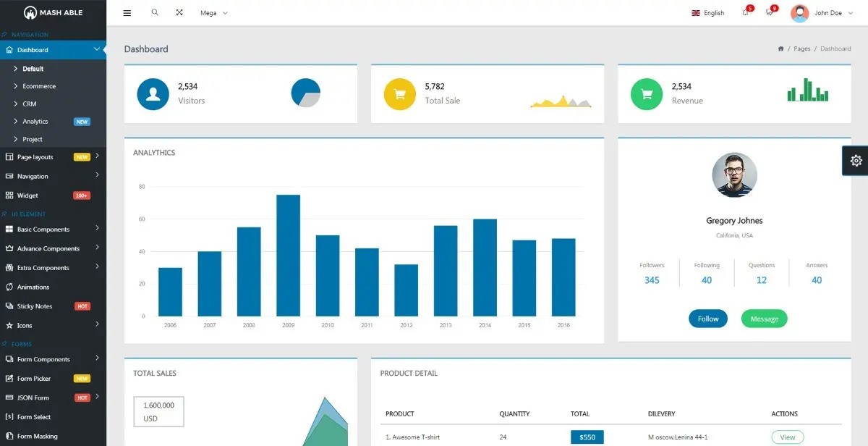The image size is (868, 446).
Task: Expand the Navigation menu chevron
Action: [x=97, y=175]
